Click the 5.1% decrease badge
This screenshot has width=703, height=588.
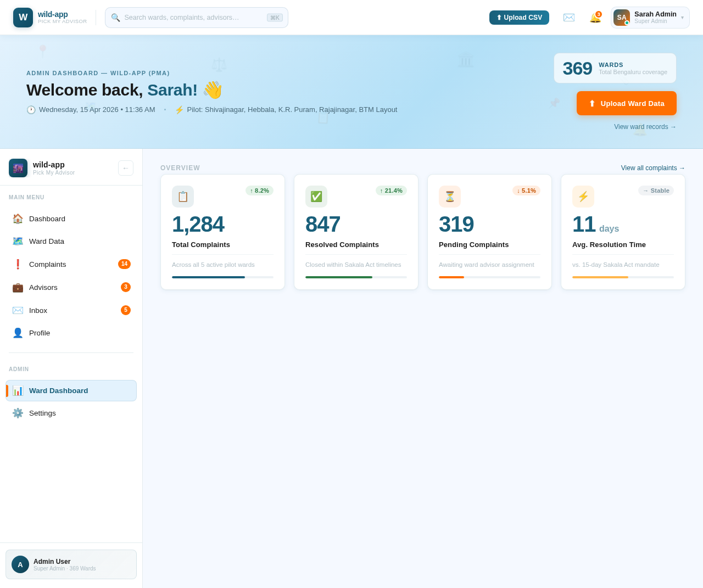[526, 191]
